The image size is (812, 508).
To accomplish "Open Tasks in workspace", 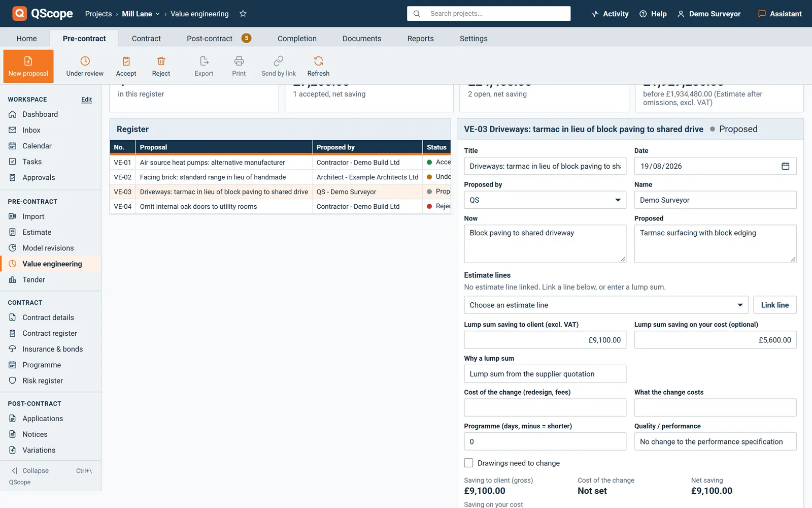I will [x=50, y=162].
